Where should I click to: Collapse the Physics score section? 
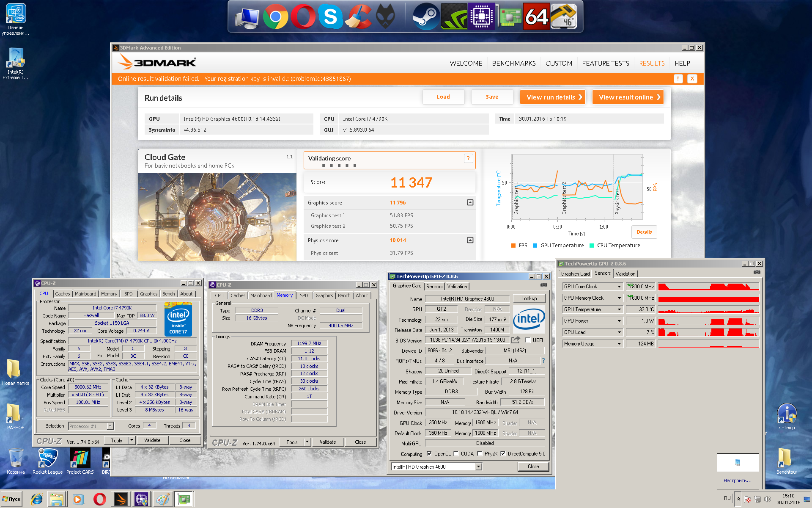pyautogui.click(x=470, y=240)
